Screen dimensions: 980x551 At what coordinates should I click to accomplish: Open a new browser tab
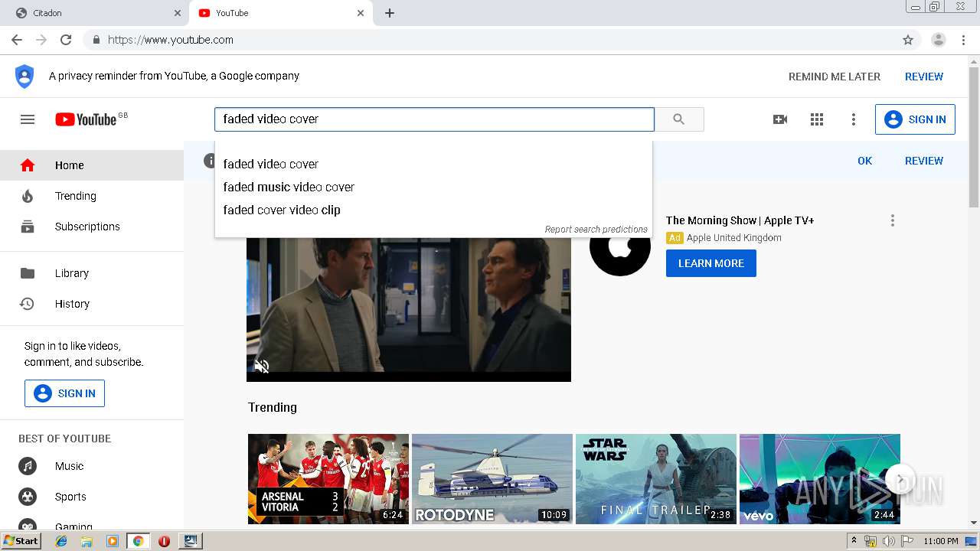point(390,13)
